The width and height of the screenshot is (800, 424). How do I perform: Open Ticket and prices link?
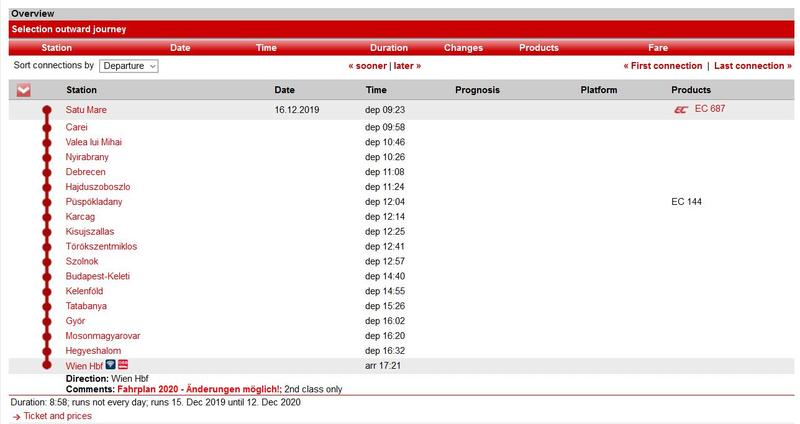57,416
